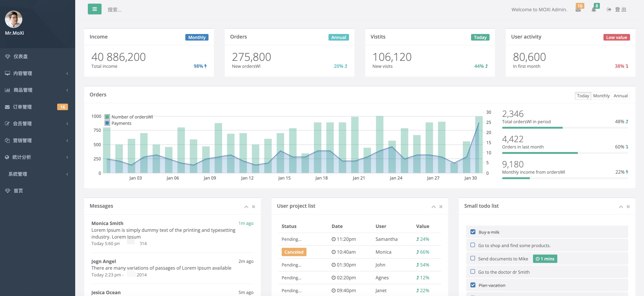
Task: Open 首页 in the sidebar
Action: [x=38, y=191]
